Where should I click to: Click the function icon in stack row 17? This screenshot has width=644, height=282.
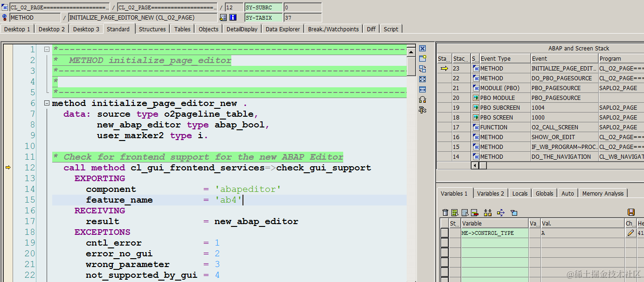pyautogui.click(x=476, y=127)
